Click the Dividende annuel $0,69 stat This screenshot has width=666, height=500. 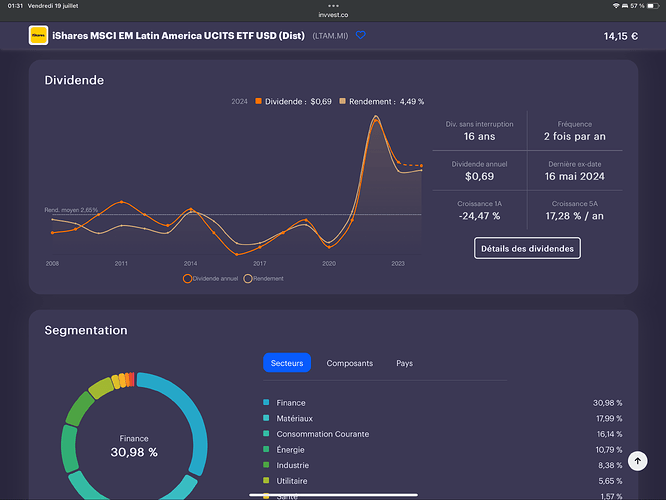click(x=479, y=171)
